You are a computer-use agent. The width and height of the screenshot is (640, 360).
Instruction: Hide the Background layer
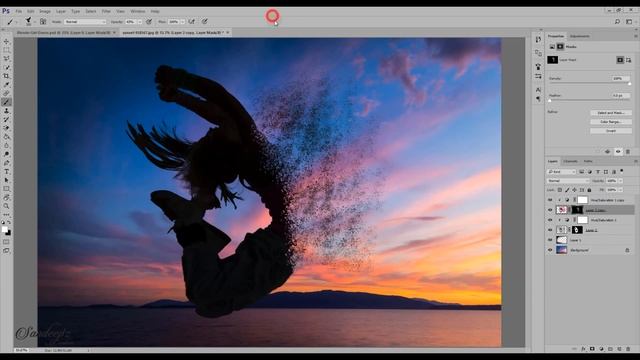tap(550, 250)
